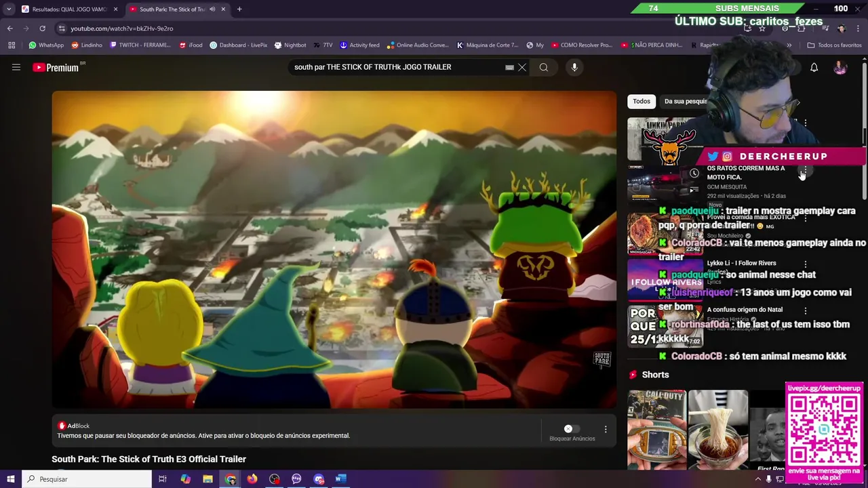
Task: Open the tab search dropdown arrow
Action: click(9, 9)
